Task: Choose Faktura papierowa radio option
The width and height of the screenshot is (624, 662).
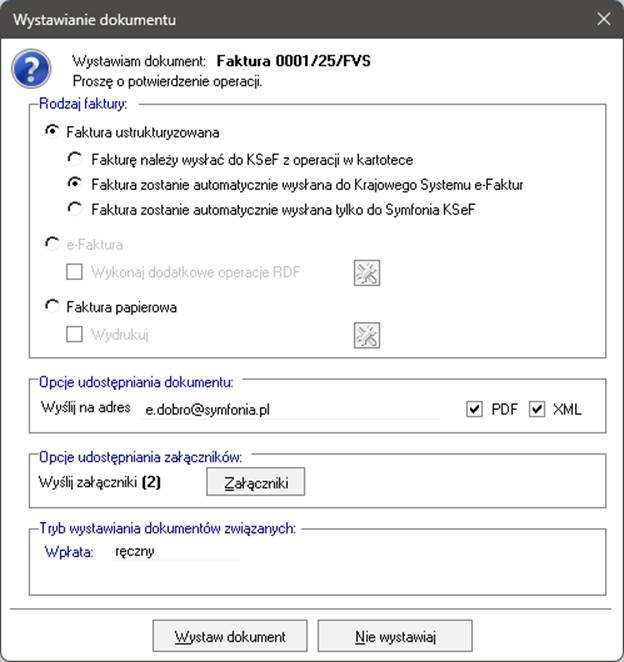Action: click(52, 308)
